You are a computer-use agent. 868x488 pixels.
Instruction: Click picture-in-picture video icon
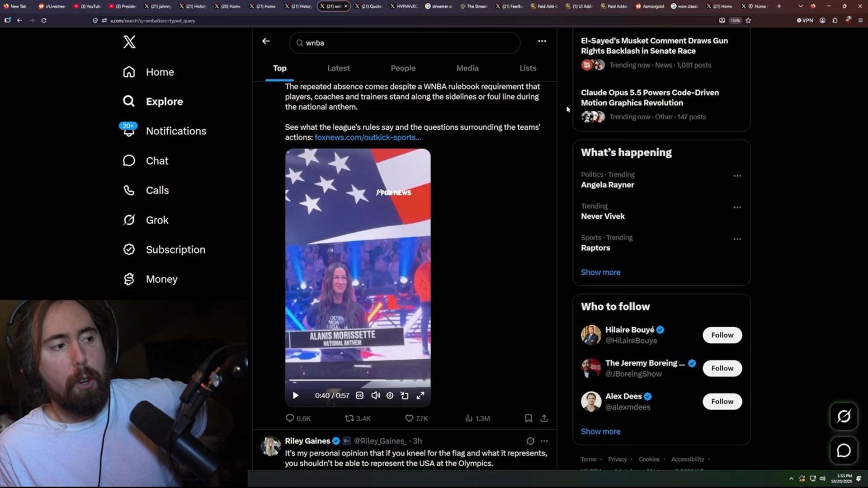pyautogui.click(x=405, y=395)
